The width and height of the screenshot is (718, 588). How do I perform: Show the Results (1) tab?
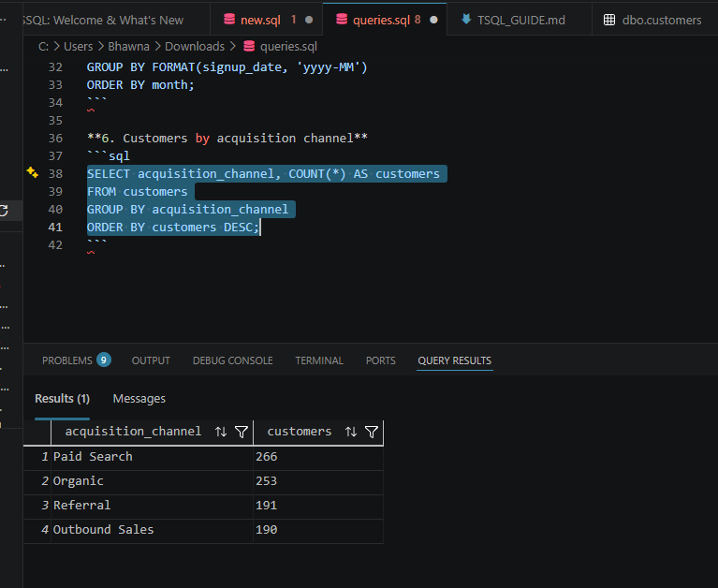(x=63, y=399)
